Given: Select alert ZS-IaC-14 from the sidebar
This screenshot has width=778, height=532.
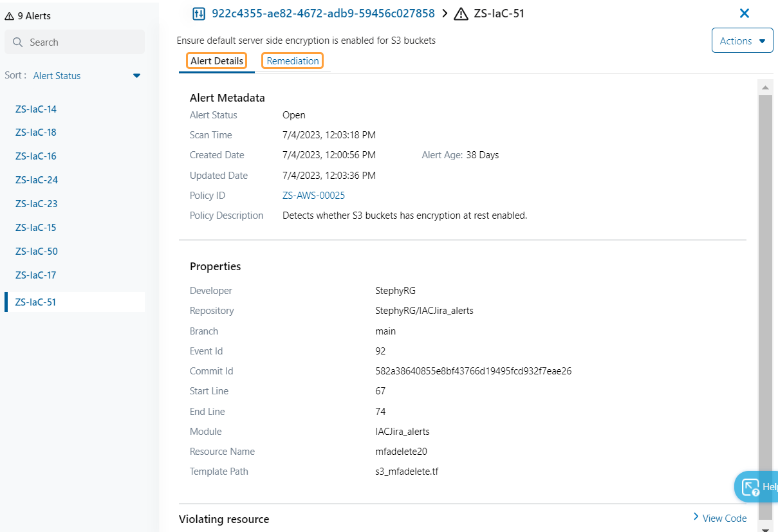Looking at the screenshot, I should (x=36, y=109).
